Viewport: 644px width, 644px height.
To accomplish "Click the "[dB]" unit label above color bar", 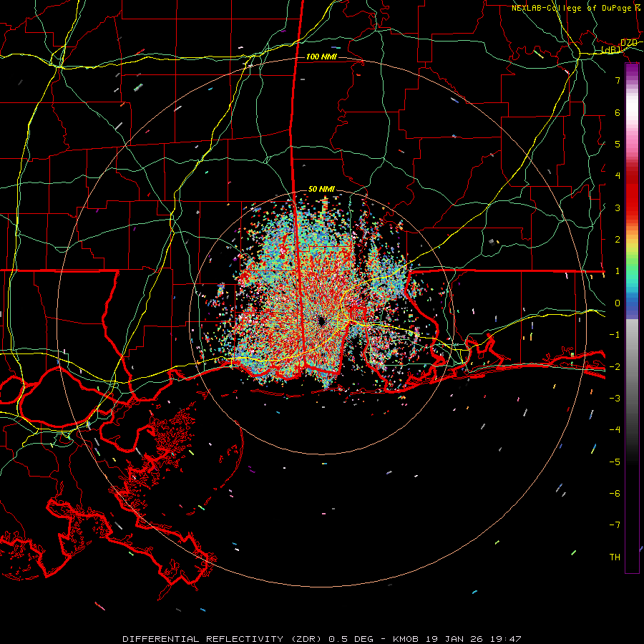I will click(611, 49).
